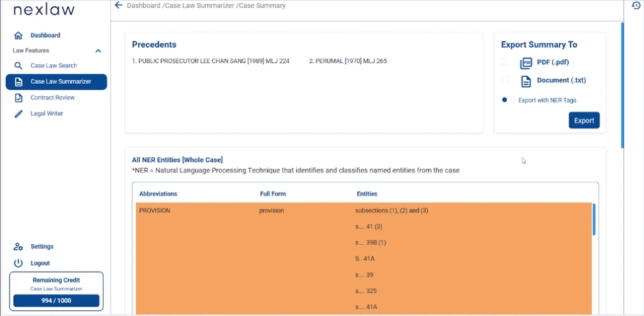Check the PDF (.pdf) export checkbox
Viewport: 644px width, 316px height.
(504, 62)
